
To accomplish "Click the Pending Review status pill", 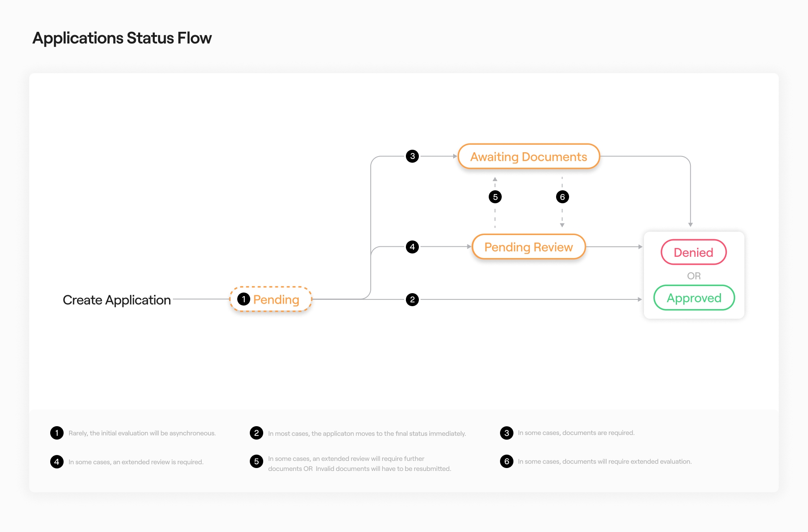I will click(x=528, y=247).
